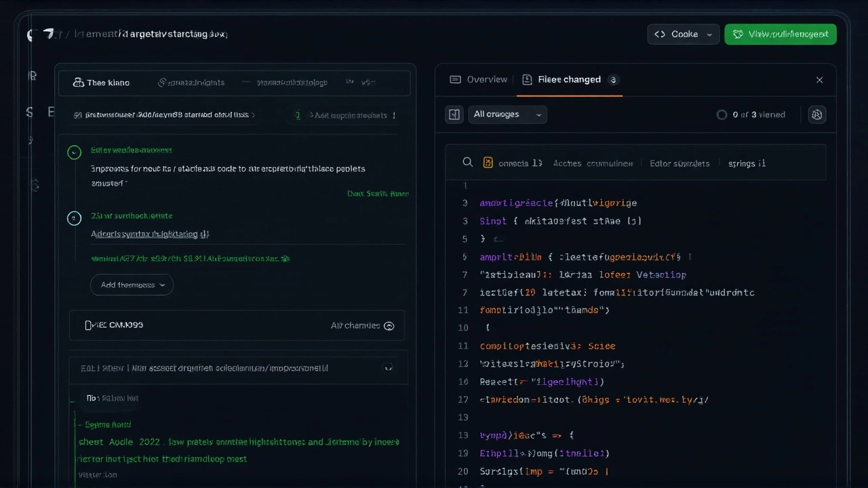Select the Overview panel icon

tap(455, 79)
